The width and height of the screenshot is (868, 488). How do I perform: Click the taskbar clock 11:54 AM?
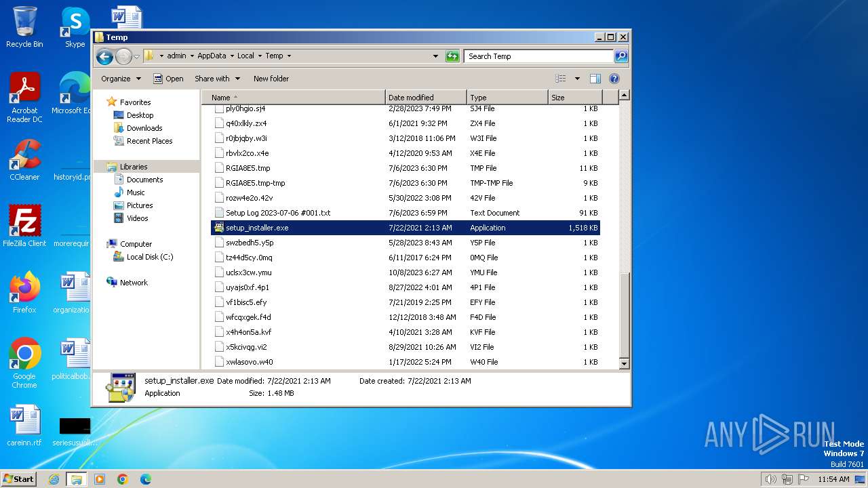[x=833, y=479]
